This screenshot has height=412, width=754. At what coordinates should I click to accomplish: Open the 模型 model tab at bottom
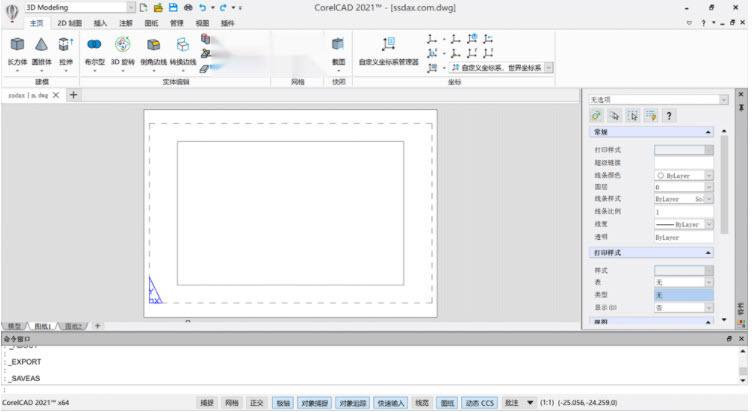[x=14, y=326]
